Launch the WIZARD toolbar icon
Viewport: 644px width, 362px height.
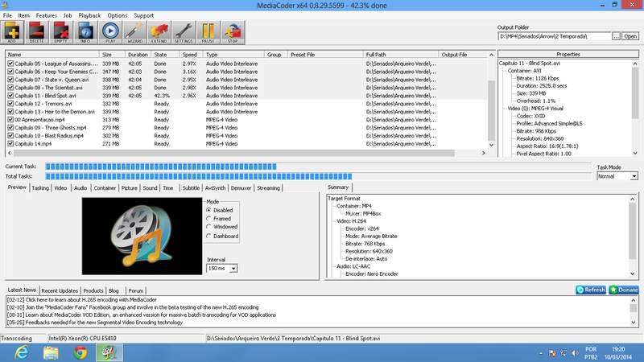click(x=134, y=32)
